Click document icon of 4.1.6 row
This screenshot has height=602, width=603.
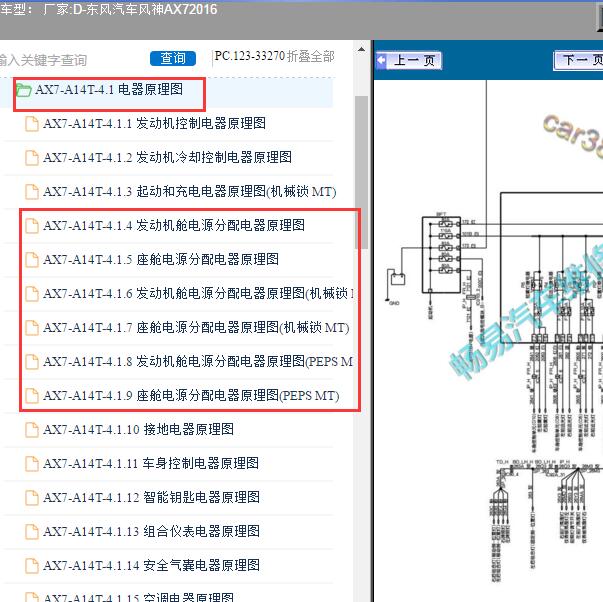click(x=32, y=294)
